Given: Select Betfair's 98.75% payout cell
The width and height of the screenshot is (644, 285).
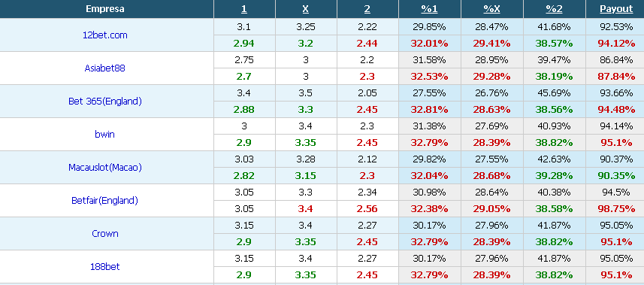Looking at the screenshot, I should click(x=616, y=209).
